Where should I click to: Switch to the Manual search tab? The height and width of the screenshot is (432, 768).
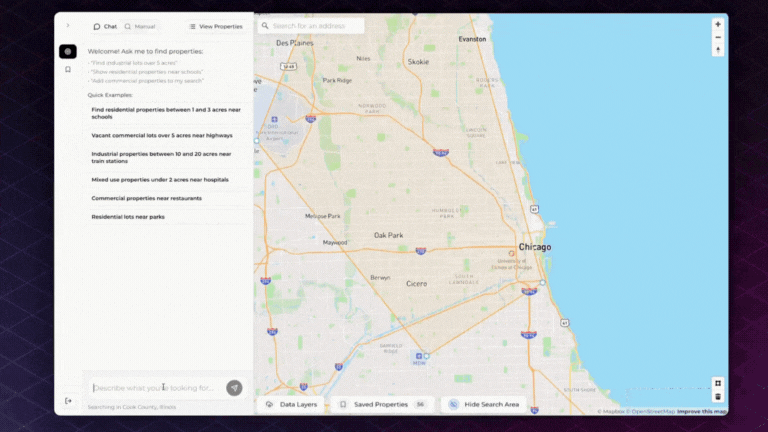click(140, 26)
